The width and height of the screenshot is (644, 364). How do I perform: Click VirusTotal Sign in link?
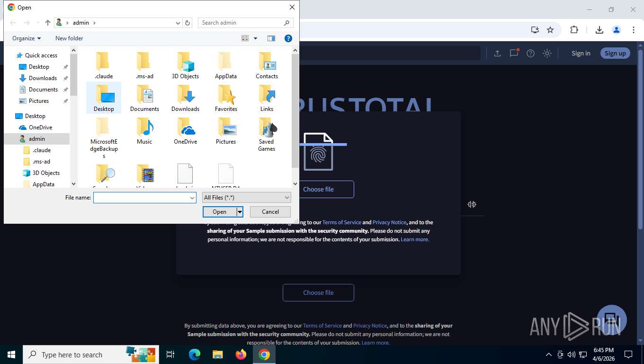point(581,53)
